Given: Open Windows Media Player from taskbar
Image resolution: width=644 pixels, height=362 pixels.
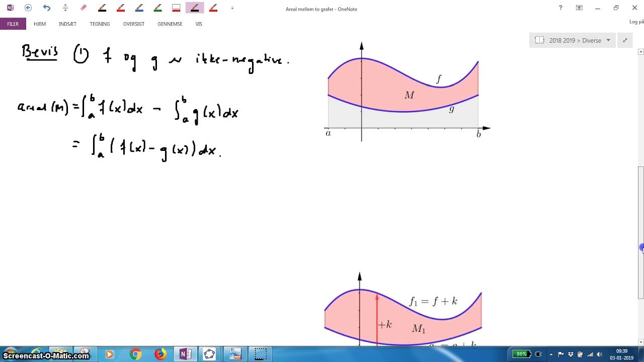Looking at the screenshot, I should (x=110, y=354).
